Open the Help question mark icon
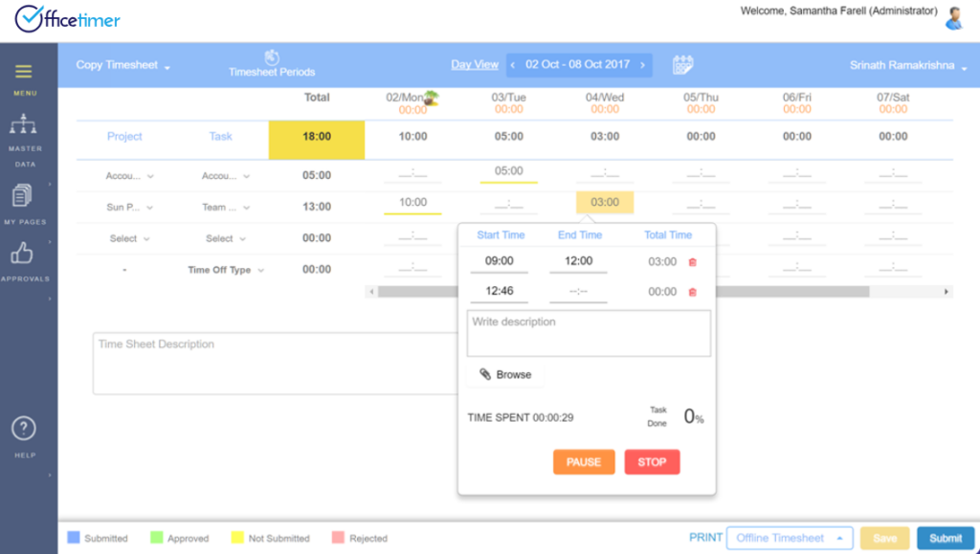 click(x=24, y=429)
